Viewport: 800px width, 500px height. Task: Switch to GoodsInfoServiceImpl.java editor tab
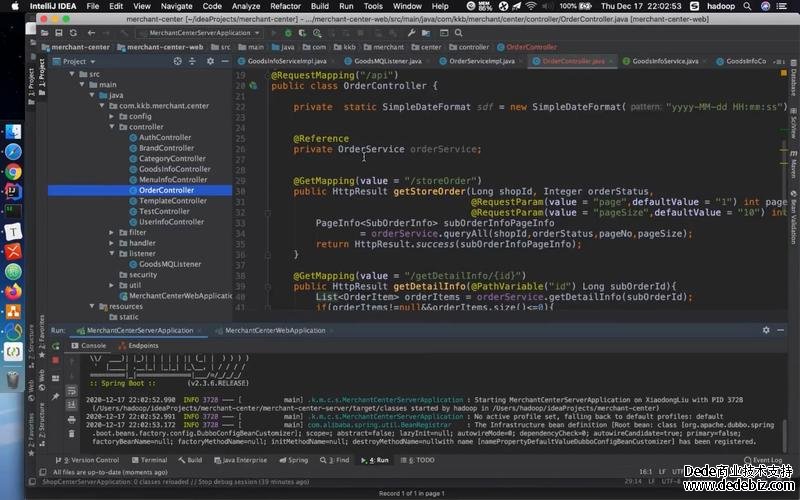pos(287,61)
